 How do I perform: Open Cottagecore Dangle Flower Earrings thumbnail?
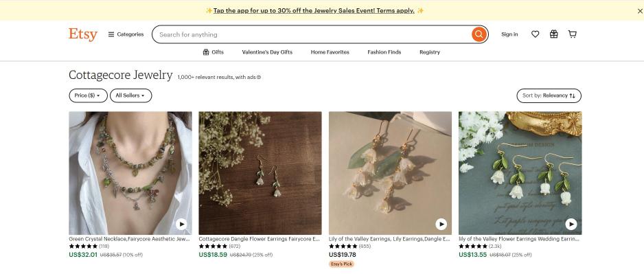click(x=260, y=173)
